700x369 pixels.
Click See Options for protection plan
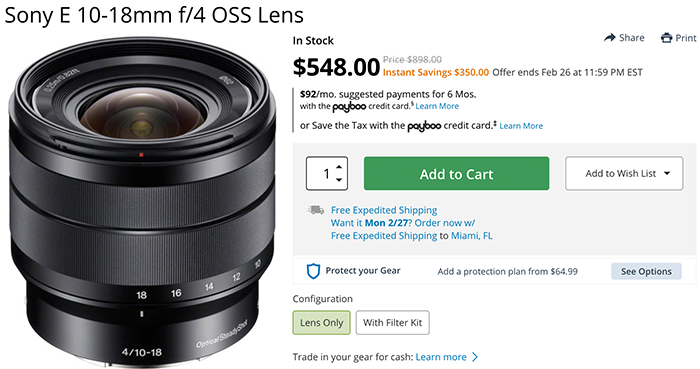646,271
